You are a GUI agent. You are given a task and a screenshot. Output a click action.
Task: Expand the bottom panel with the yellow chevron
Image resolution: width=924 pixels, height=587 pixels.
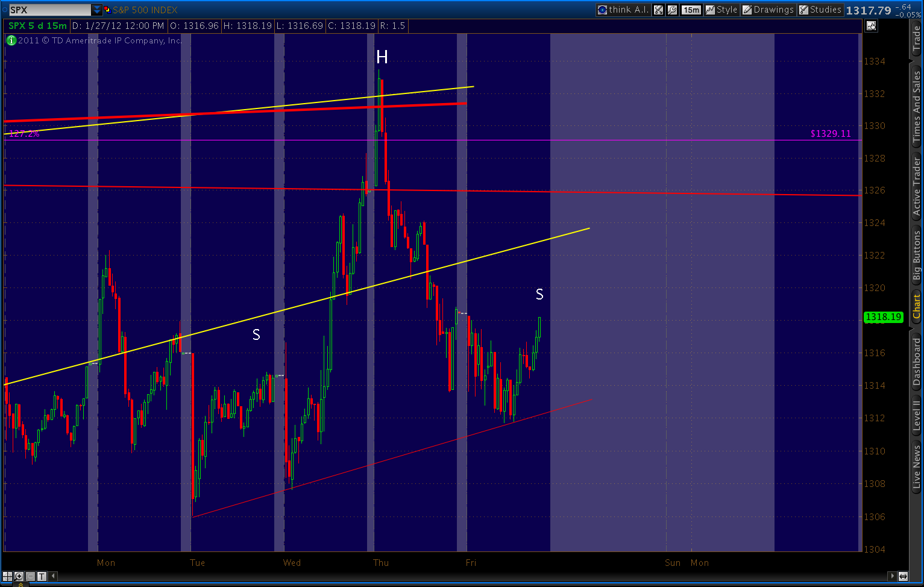(x=20, y=584)
